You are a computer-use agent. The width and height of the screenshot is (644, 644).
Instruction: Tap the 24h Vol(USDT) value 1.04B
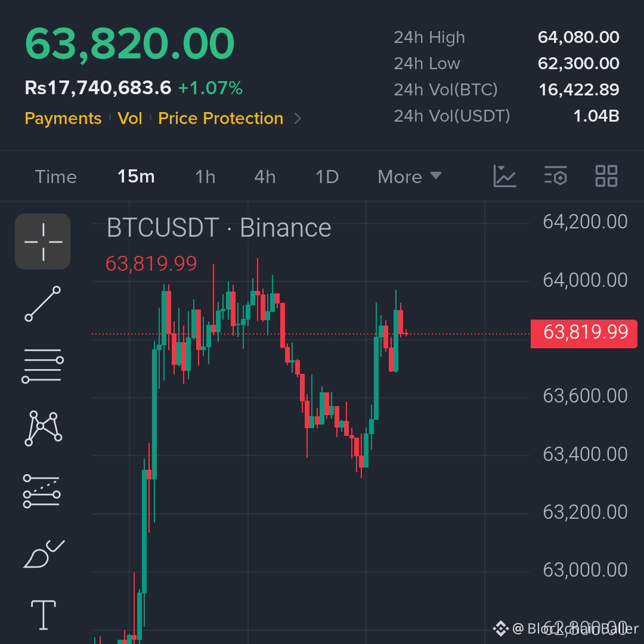coord(596,116)
